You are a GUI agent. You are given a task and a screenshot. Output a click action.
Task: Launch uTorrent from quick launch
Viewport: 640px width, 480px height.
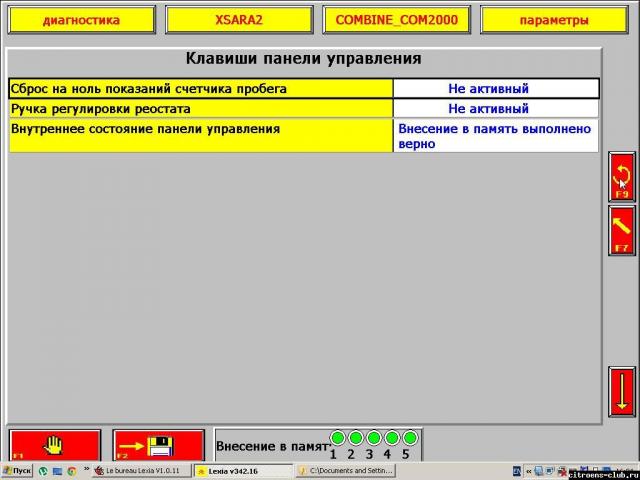[x=43, y=471]
